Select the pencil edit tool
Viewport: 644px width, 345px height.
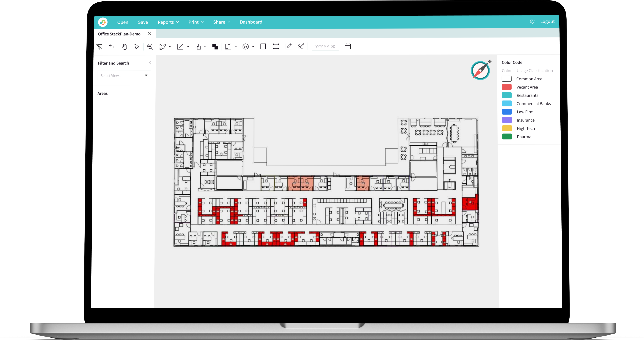click(289, 46)
